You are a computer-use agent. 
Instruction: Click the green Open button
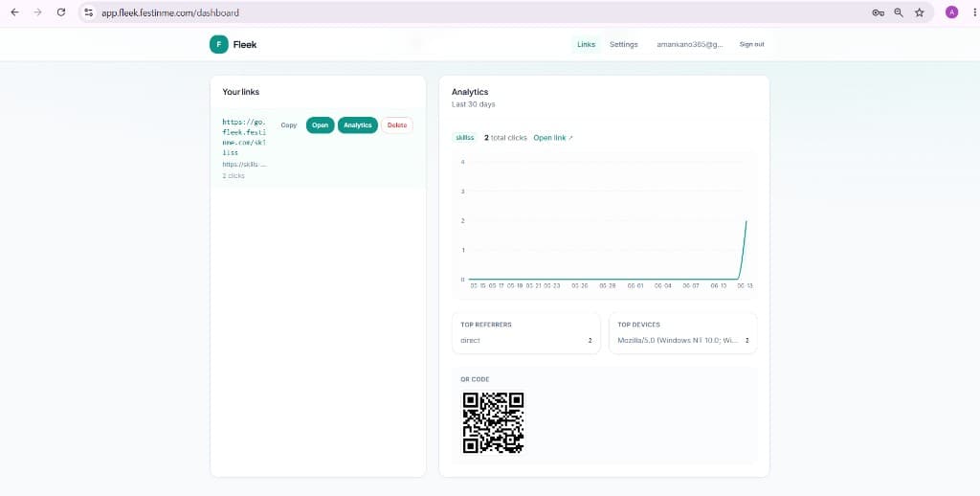pos(320,125)
